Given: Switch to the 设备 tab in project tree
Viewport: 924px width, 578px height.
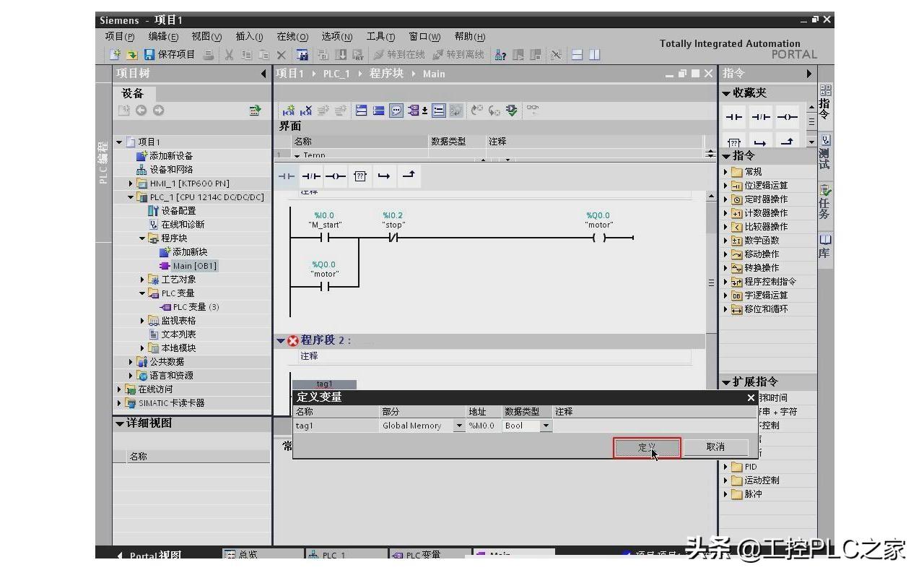Looking at the screenshot, I should (133, 94).
